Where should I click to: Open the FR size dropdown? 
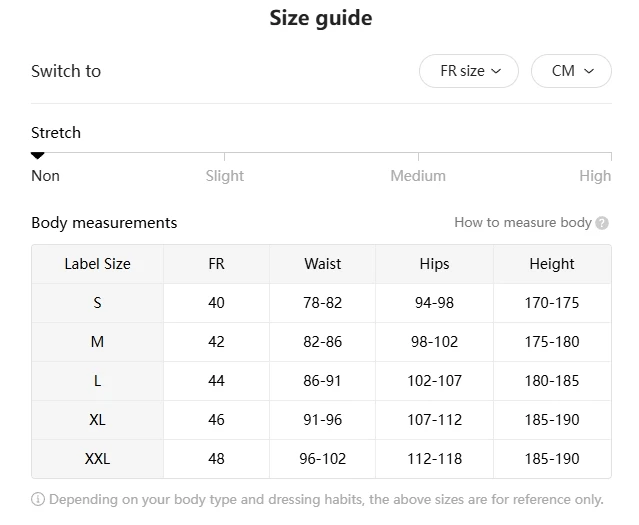coord(469,71)
